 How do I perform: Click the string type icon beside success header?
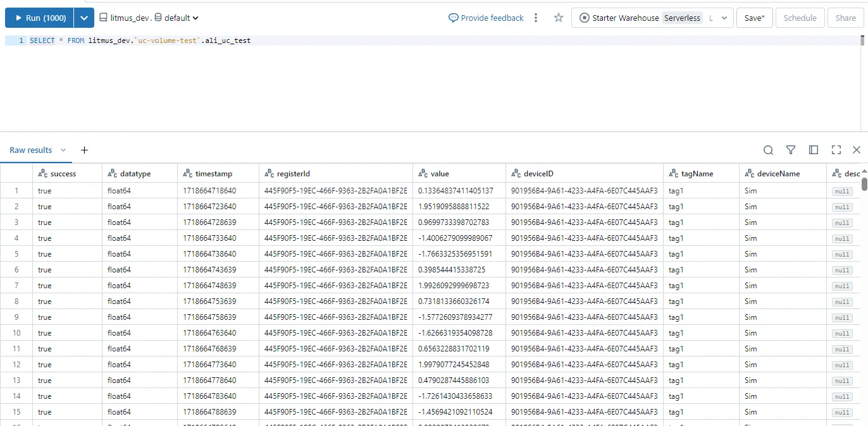pos(43,174)
